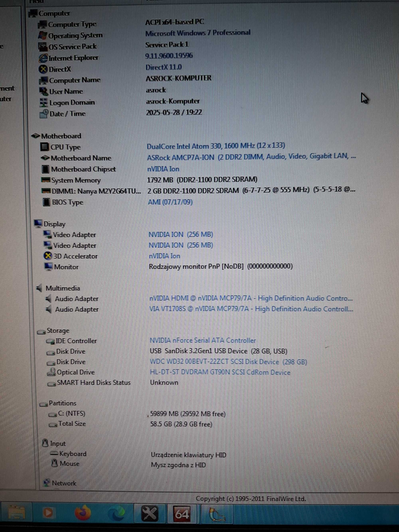
Task: Click the CPU Type chip icon
Action: click(x=45, y=147)
